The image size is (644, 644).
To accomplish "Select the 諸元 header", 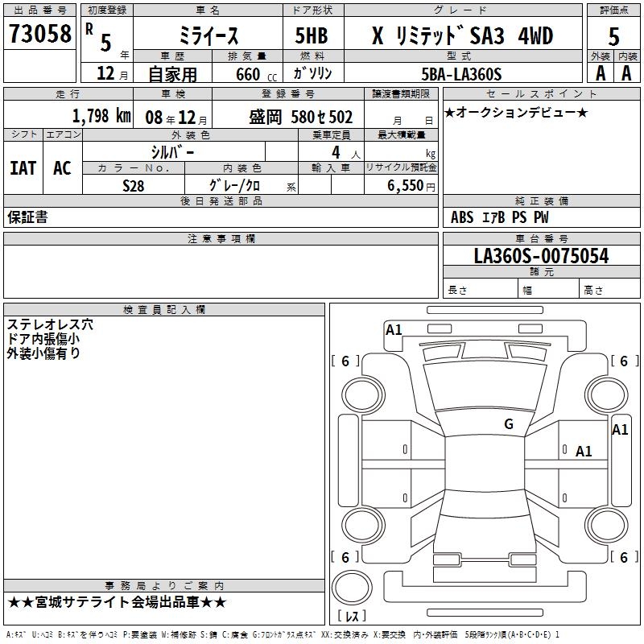I will pos(541,271).
